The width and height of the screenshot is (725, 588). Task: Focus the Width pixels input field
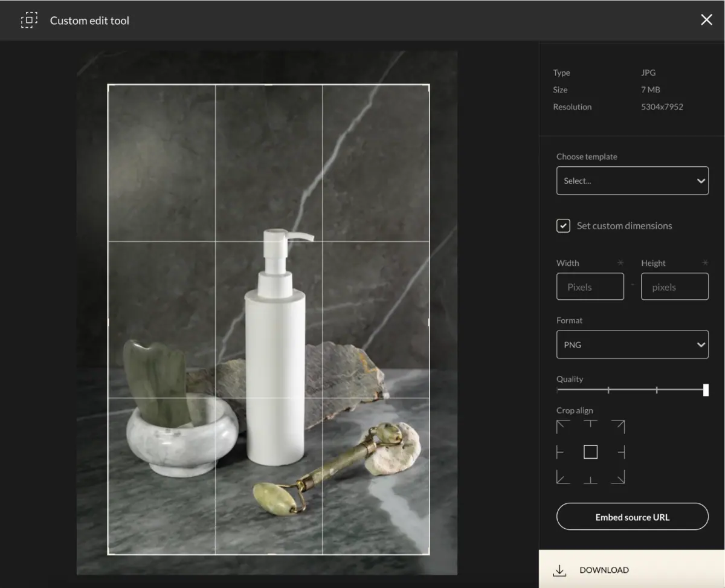(590, 286)
